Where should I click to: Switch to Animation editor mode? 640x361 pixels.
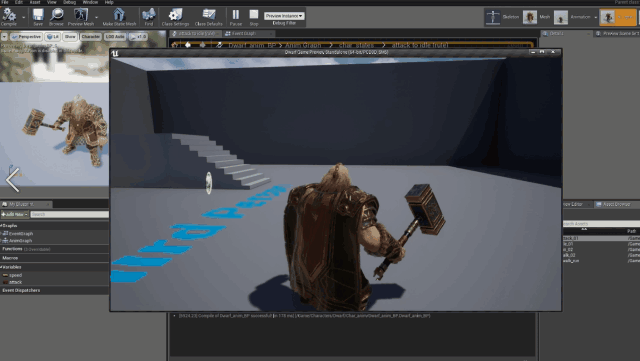click(572, 17)
